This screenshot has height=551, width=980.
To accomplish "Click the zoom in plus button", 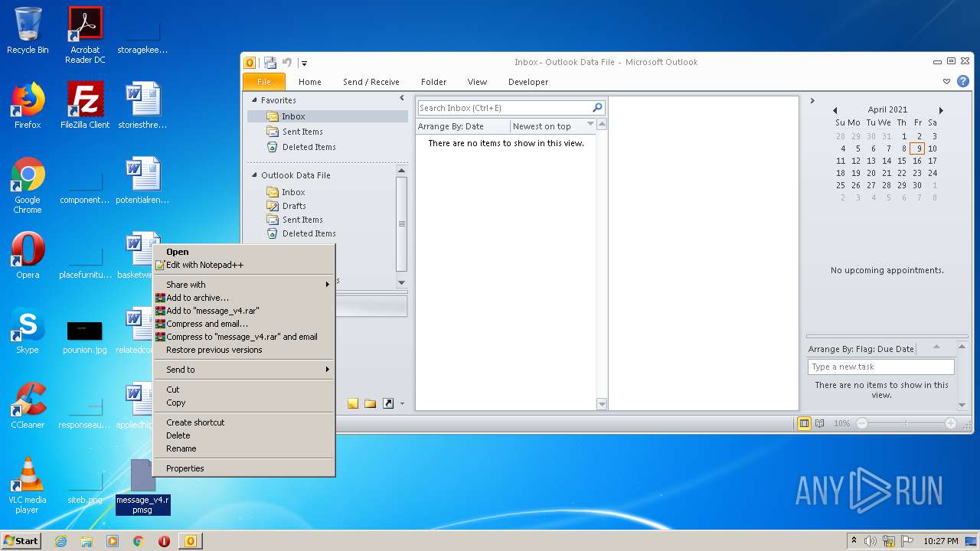I will [x=950, y=423].
